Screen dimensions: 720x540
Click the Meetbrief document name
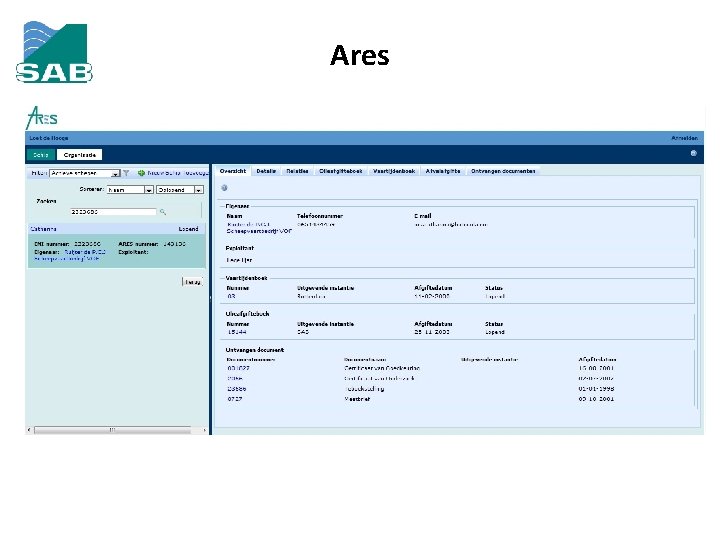click(357, 399)
